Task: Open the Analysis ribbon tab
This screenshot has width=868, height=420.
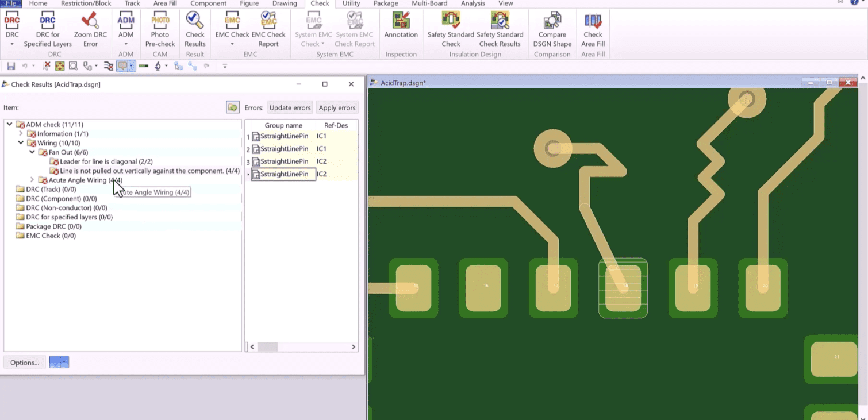Action: coord(473,3)
